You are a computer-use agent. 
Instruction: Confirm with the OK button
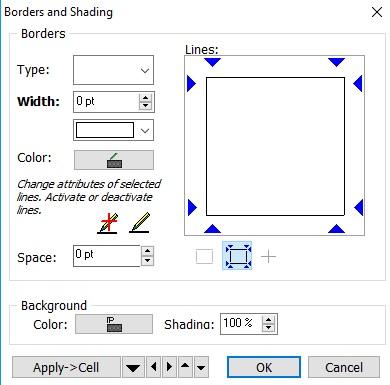[x=264, y=367]
